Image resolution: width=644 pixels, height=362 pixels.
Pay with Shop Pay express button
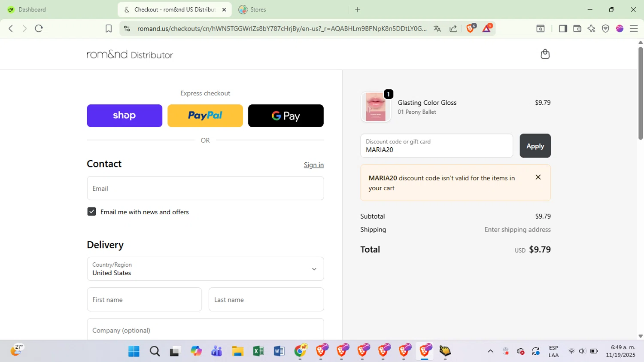point(125,116)
